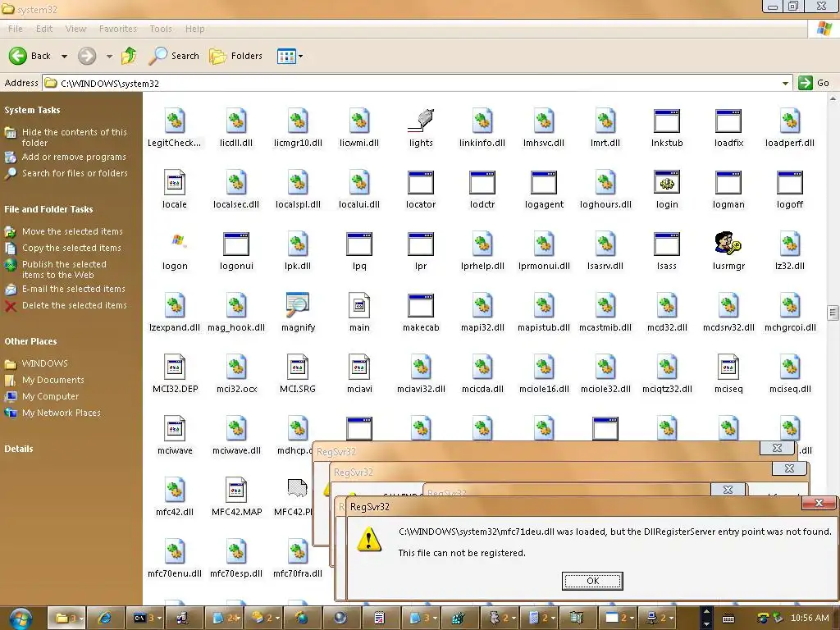The height and width of the screenshot is (630, 840).
Task: Open the Views dropdown button
Action: click(290, 56)
